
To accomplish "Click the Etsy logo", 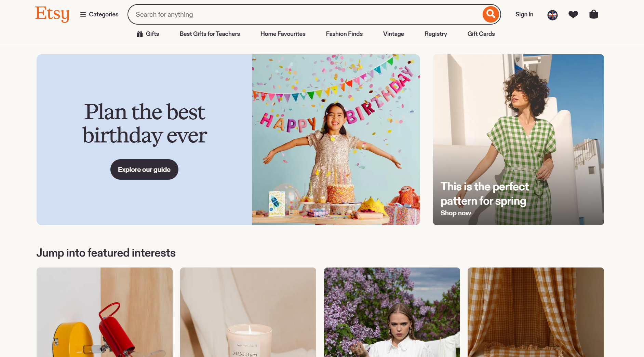I will pyautogui.click(x=52, y=14).
